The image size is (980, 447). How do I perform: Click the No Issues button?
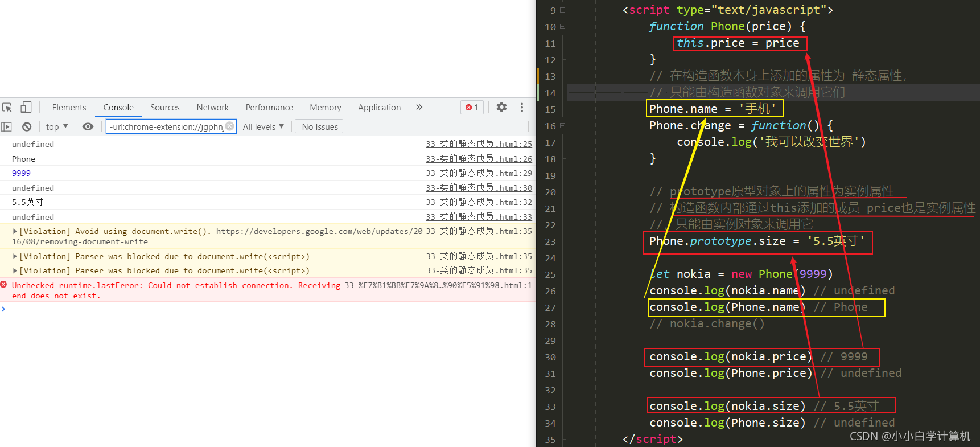[x=320, y=126]
